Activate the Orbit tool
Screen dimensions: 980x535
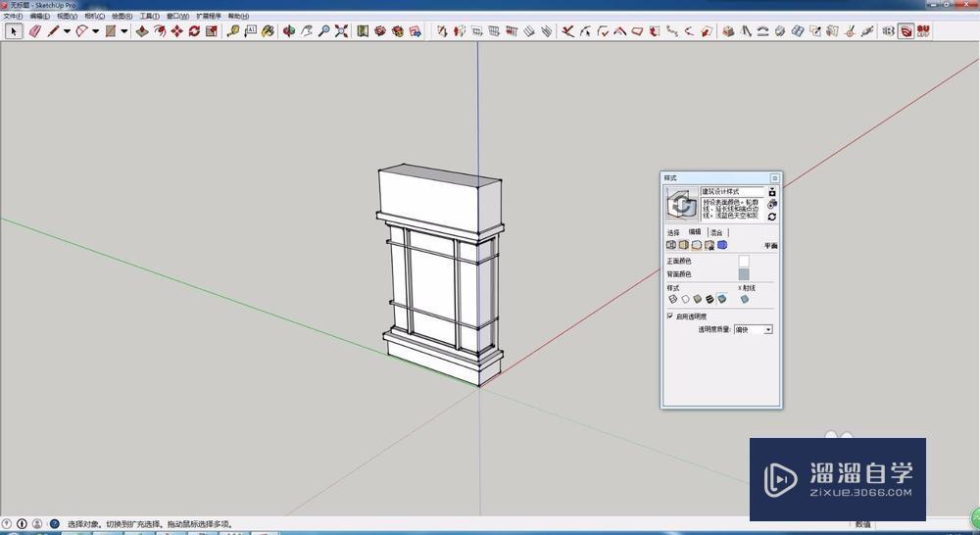[288, 30]
